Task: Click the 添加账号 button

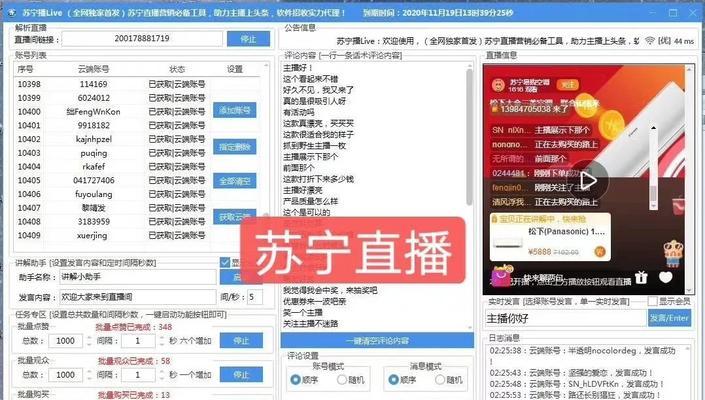Action: pyautogui.click(x=235, y=110)
